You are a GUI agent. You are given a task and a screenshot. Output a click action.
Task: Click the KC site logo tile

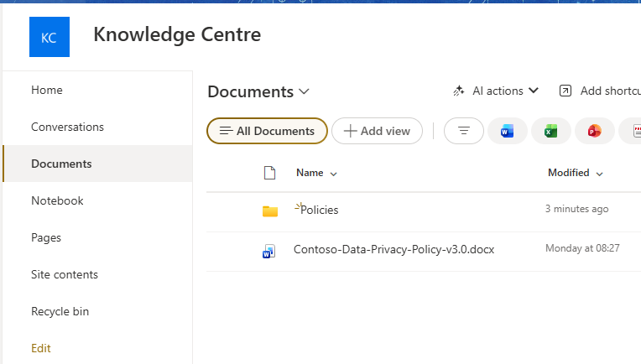50,37
